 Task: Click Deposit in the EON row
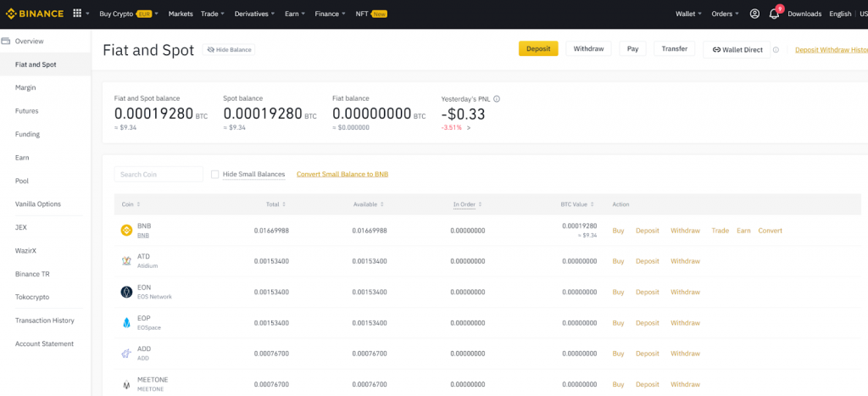[647, 292]
